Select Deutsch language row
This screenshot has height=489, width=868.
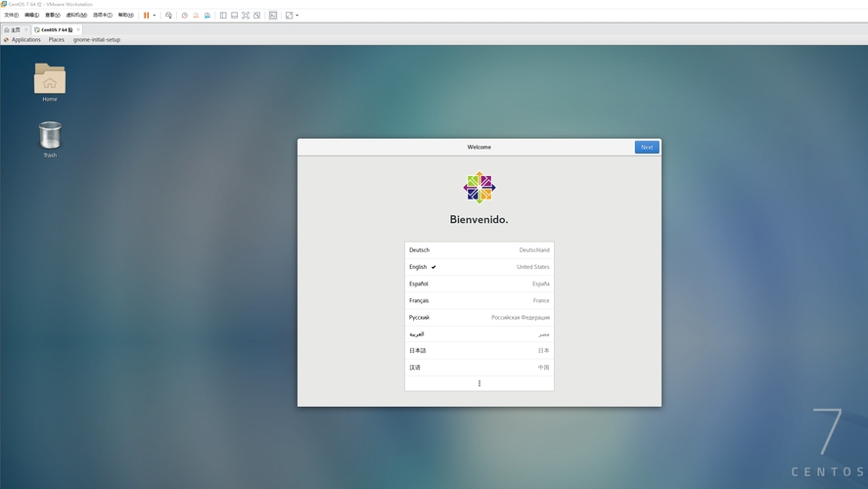click(480, 250)
